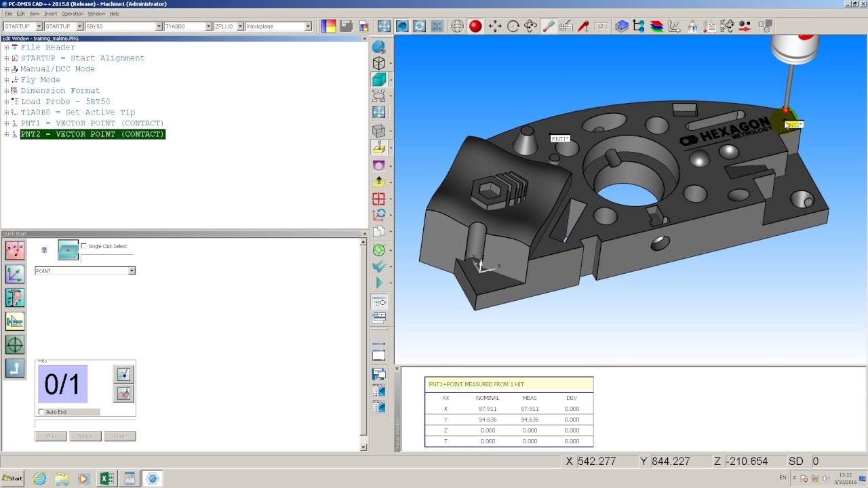Click the PNT1 label in the CAD view
Image resolution: width=868 pixels, height=488 pixels.
560,139
